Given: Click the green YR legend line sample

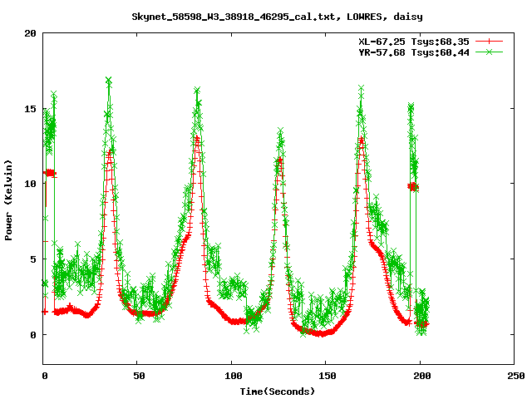Looking at the screenshot, I should 489,52.
